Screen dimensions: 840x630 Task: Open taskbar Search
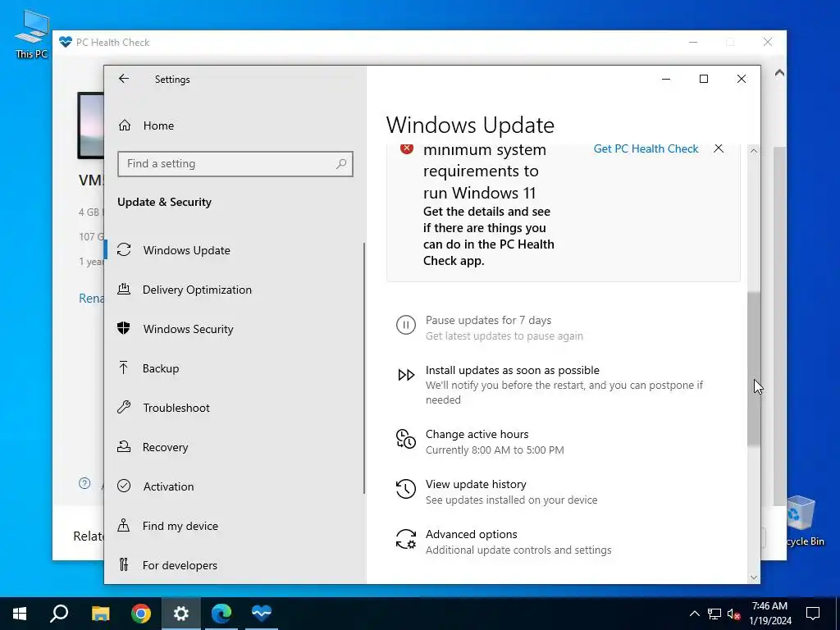(59, 614)
